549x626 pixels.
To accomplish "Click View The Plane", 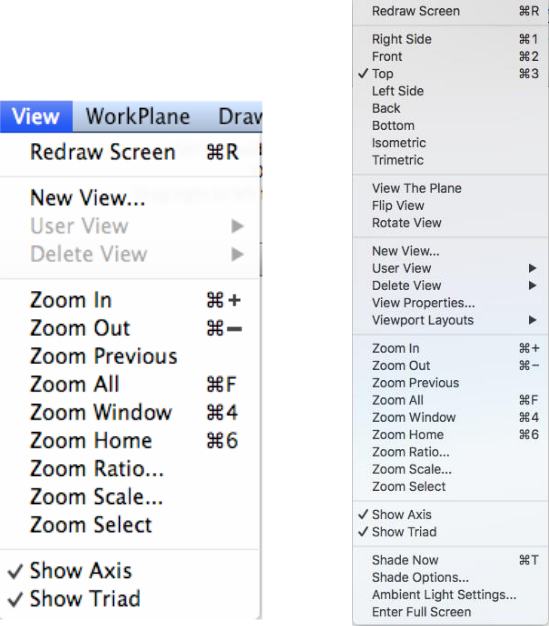I will 450,188.
